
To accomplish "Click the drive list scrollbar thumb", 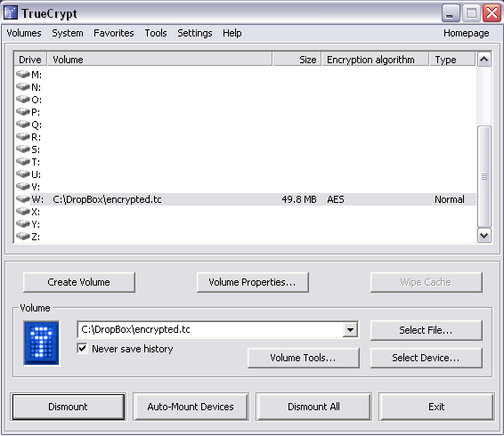I will click(x=484, y=176).
